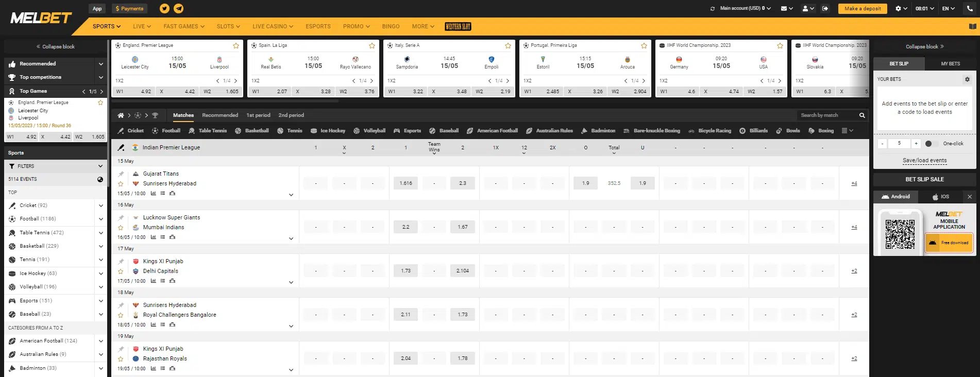Refresh the main account balance

[713, 9]
